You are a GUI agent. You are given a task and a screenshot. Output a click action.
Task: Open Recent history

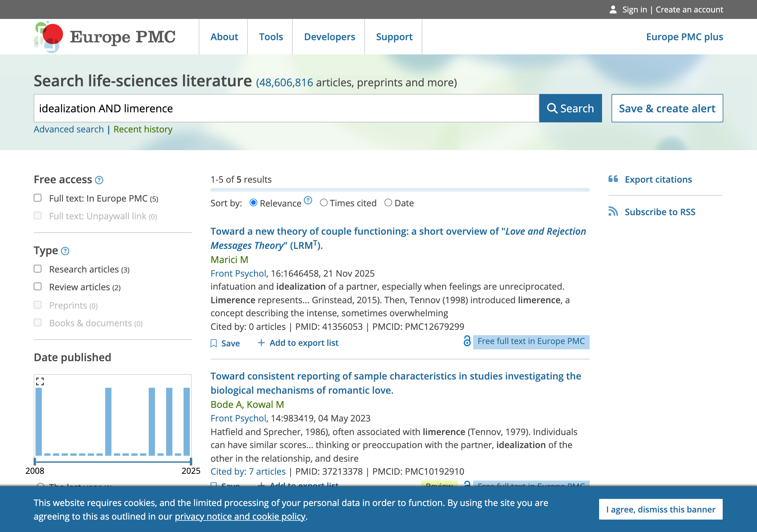point(143,129)
